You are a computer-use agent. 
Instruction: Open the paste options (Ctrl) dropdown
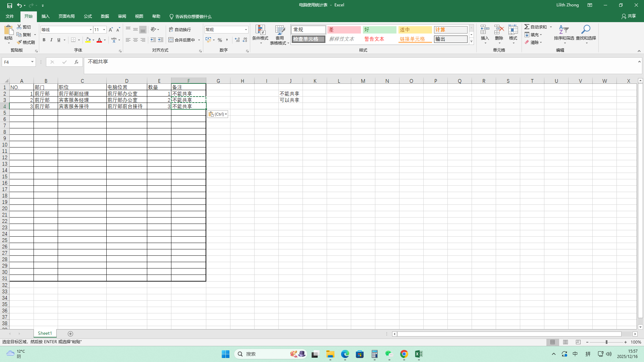218,114
